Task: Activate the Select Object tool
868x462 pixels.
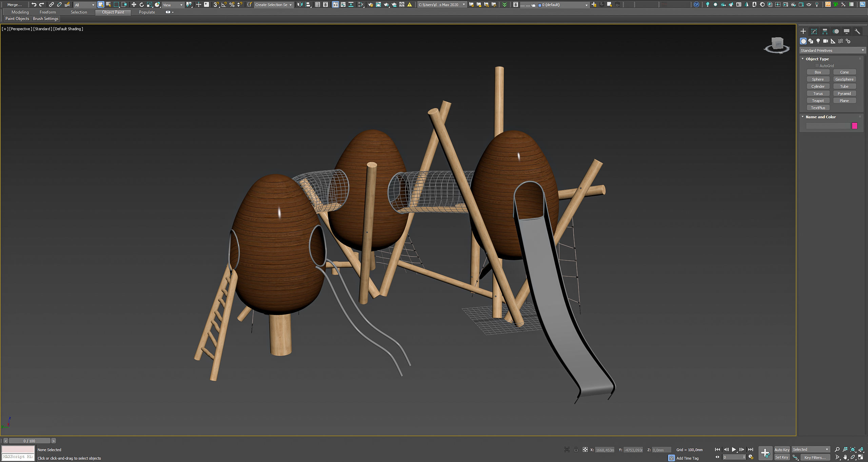Action: (x=101, y=4)
